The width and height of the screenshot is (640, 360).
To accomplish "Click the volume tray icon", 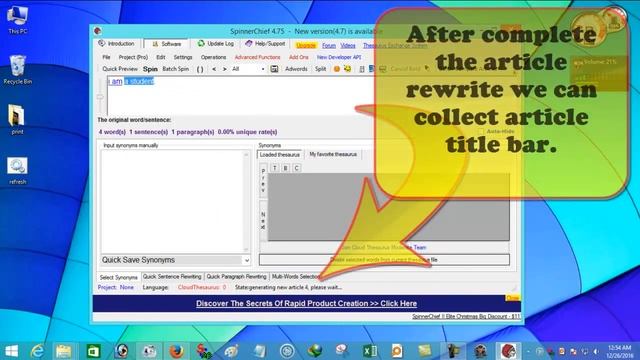I will coord(596,351).
